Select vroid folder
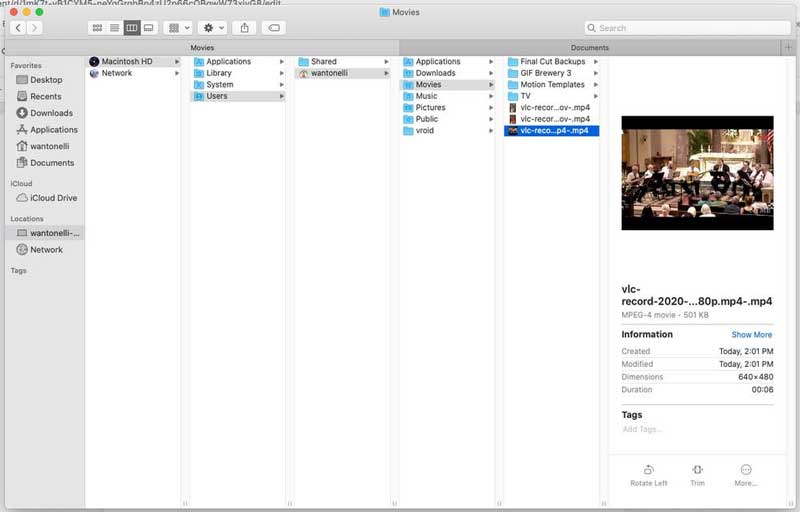800x512 pixels. pyautogui.click(x=448, y=131)
